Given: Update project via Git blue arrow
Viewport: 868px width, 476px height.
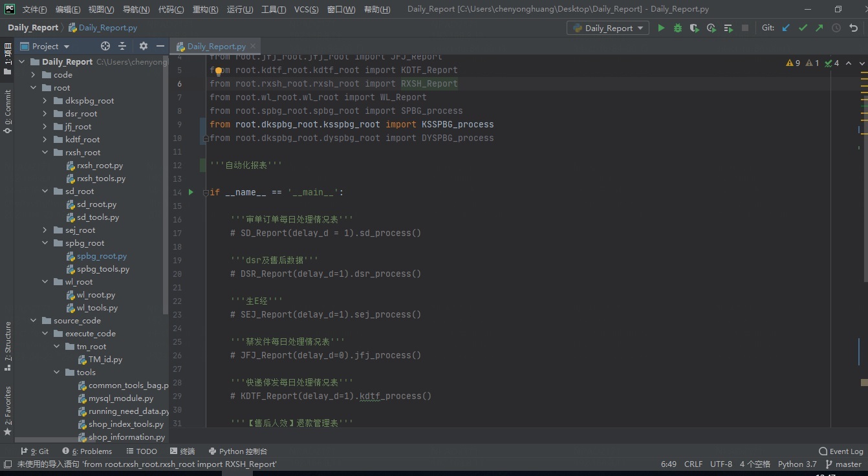Looking at the screenshot, I should pyautogui.click(x=786, y=28).
